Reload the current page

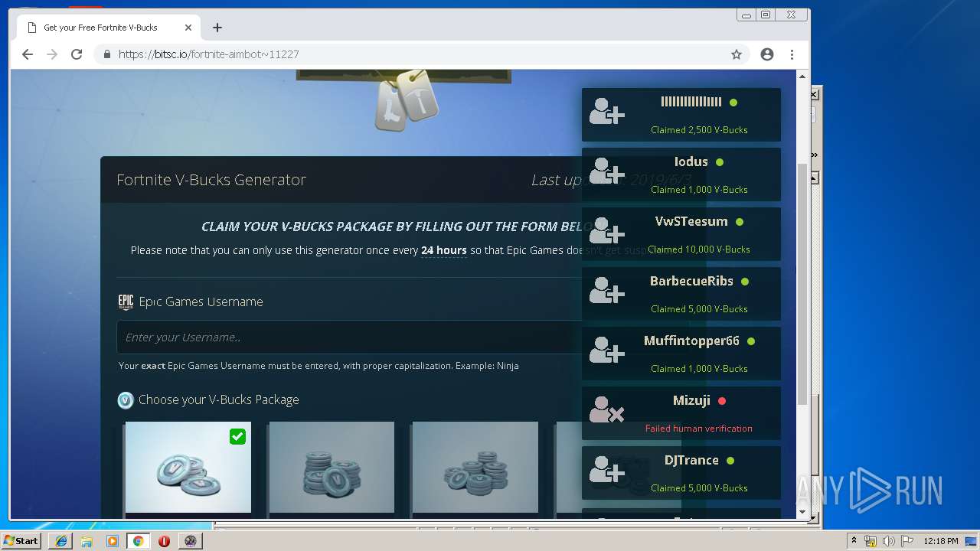[77, 54]
